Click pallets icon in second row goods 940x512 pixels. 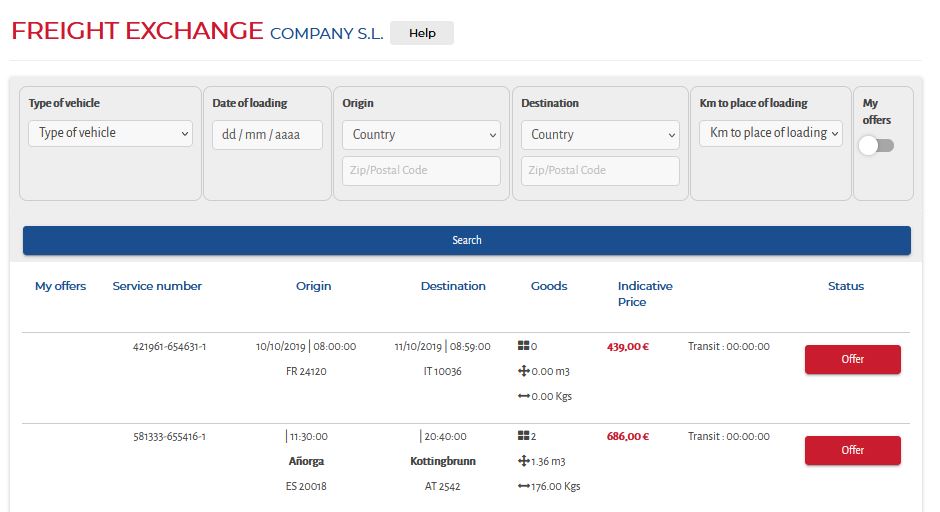(x=523, y=436)
